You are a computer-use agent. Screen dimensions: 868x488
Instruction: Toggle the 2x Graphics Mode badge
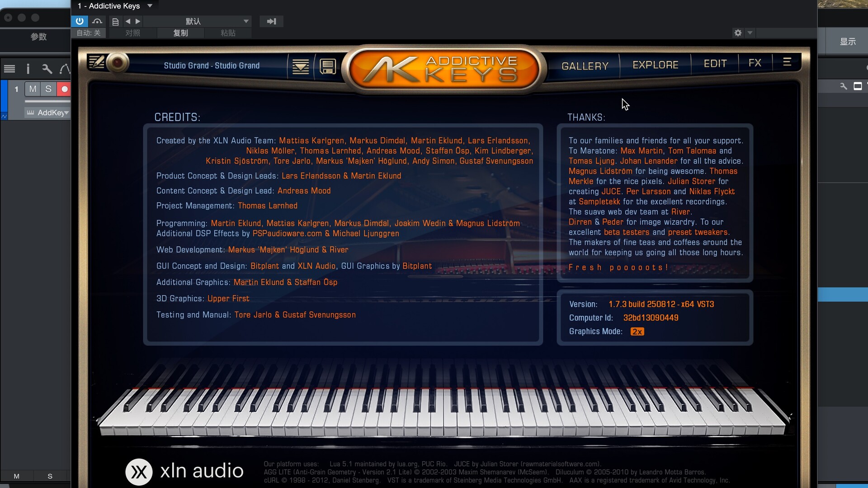point(637,332)
